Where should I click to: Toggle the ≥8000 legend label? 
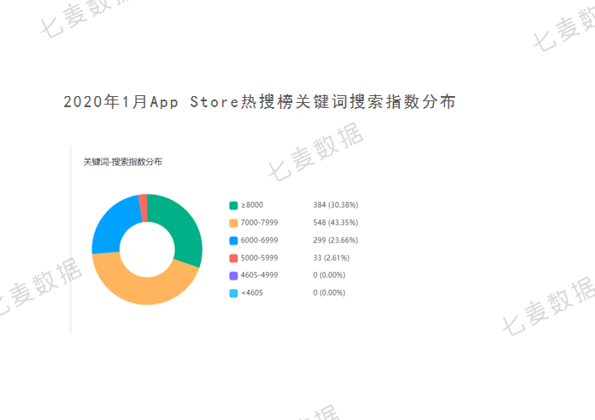[x=252, y=205]
